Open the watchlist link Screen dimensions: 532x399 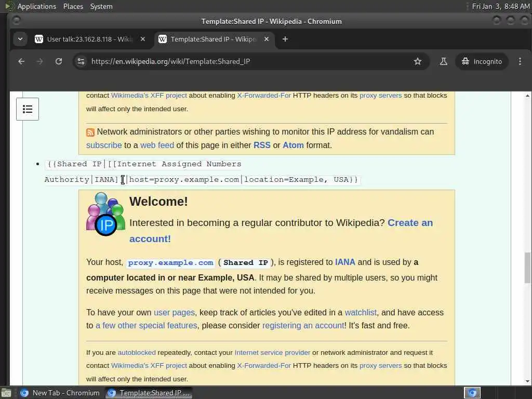pyautogui.click(x=361, y=312)
